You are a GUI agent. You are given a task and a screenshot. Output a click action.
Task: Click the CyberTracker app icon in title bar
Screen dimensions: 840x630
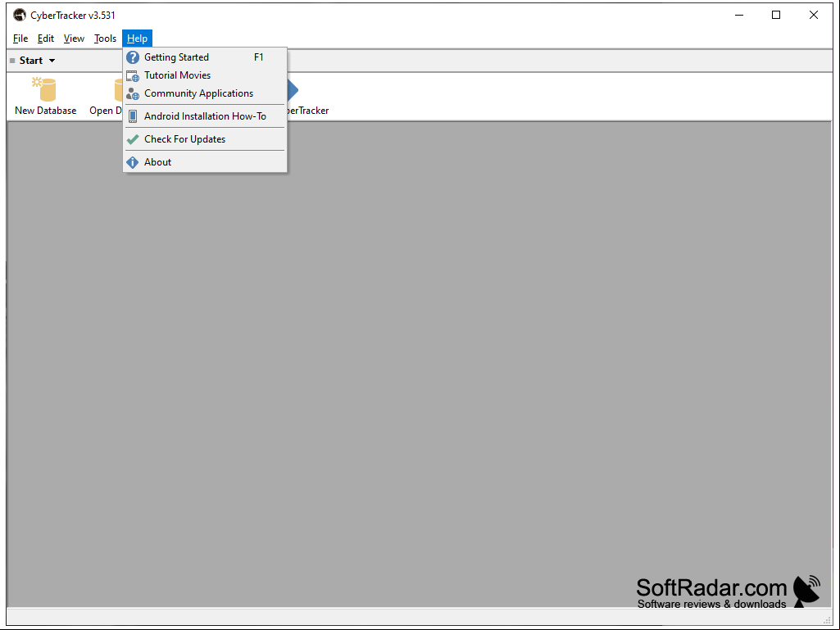(20, 15)
